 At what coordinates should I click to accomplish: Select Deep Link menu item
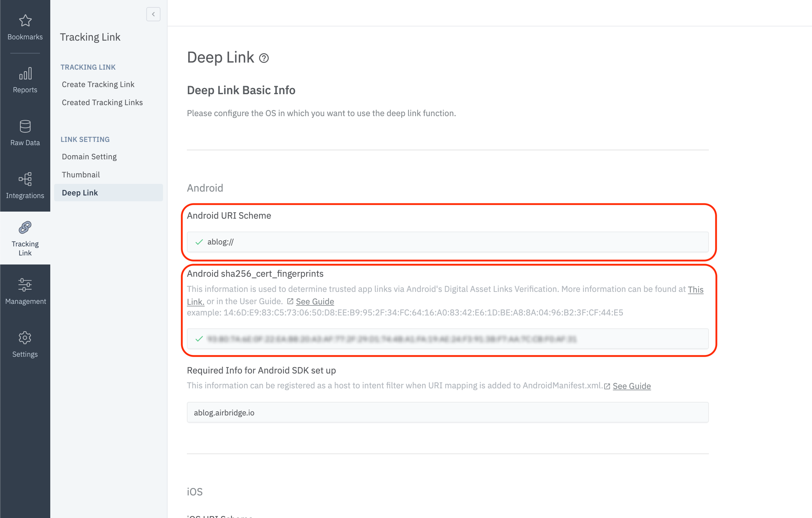point(80,193)
